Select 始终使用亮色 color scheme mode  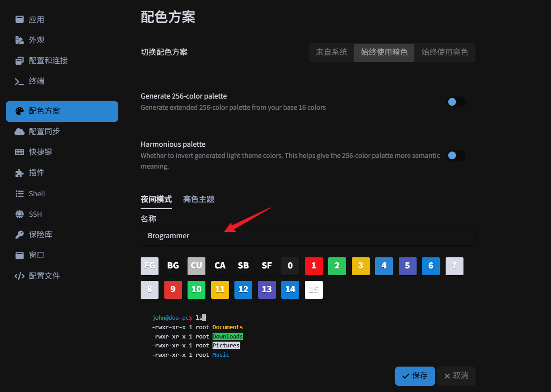tap(445, 52)
